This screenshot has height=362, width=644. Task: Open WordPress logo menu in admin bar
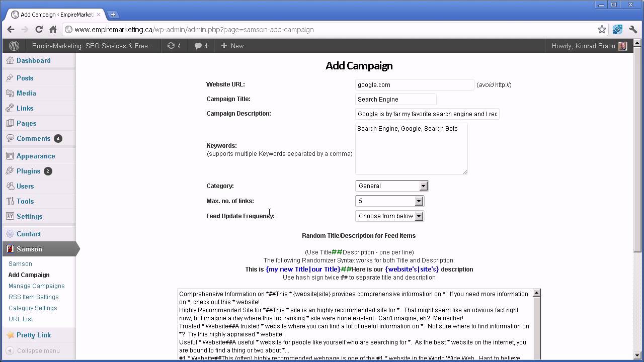(x=14, y=46)
